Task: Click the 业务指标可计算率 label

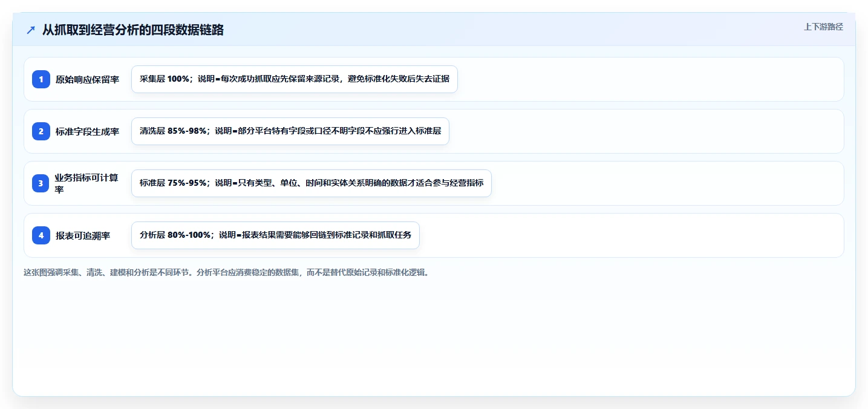Action: pos(87,183)
